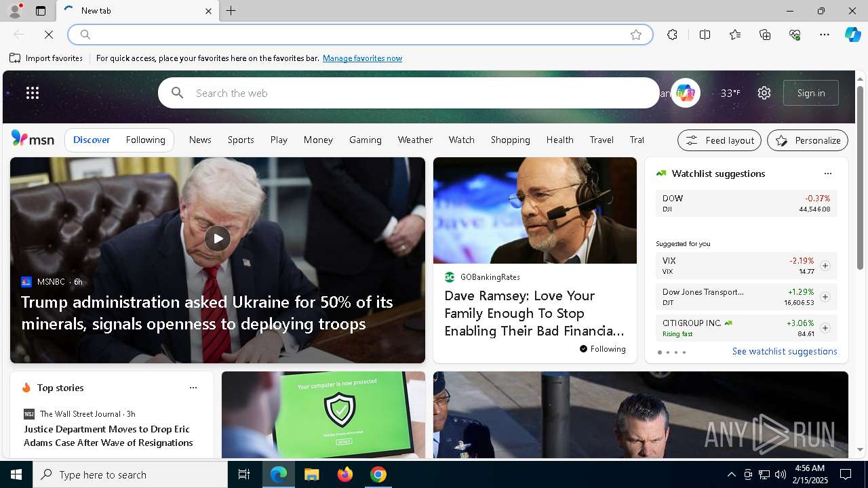Viewport: 868px width, 488px height.
Task: Add VIX to the watchlist
Action: pos(825,266)
